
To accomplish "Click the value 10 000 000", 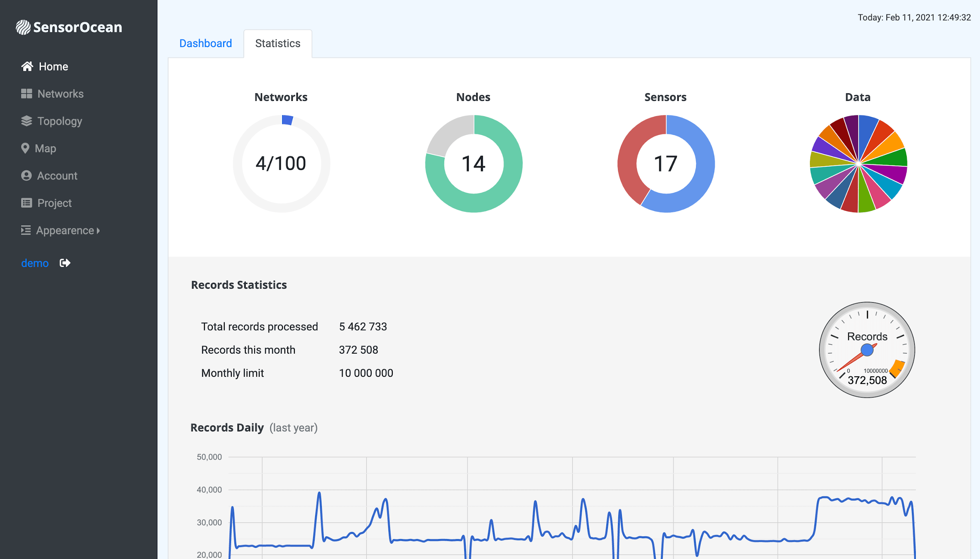I will click(366, 373).
